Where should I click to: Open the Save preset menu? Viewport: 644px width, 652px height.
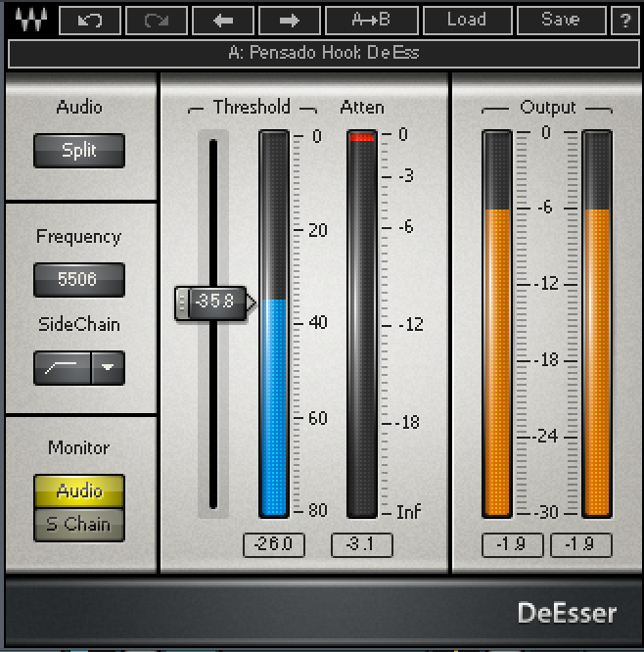click(x=561, y=20)
